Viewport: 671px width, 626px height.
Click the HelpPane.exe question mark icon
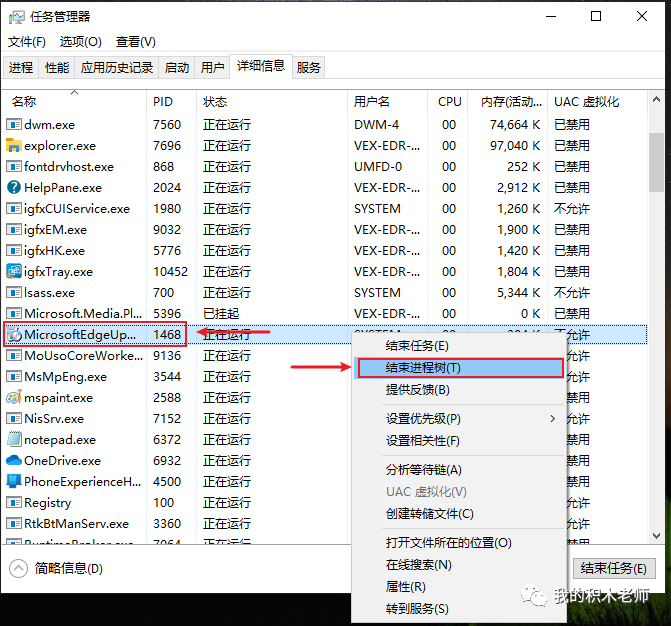tap(14, 187)
